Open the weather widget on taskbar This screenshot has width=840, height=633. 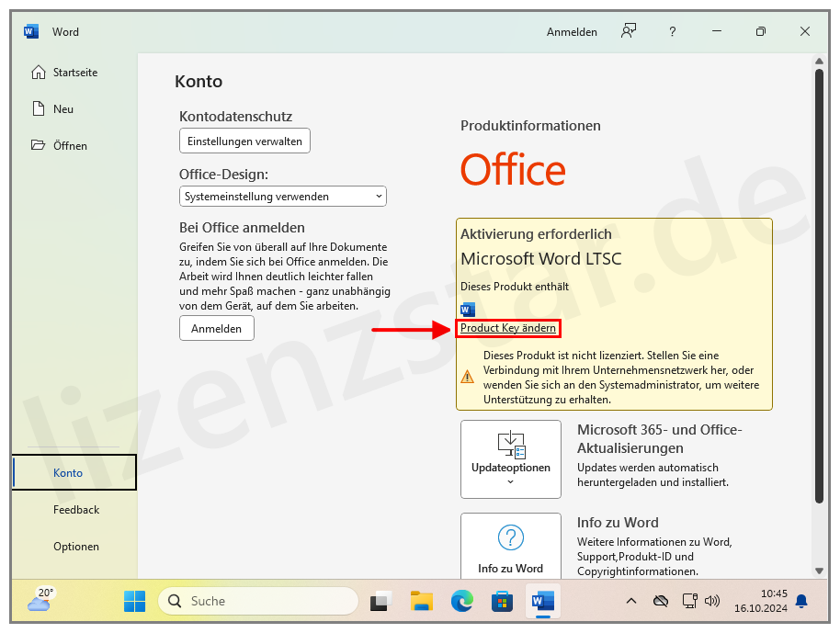pos(41,601)
